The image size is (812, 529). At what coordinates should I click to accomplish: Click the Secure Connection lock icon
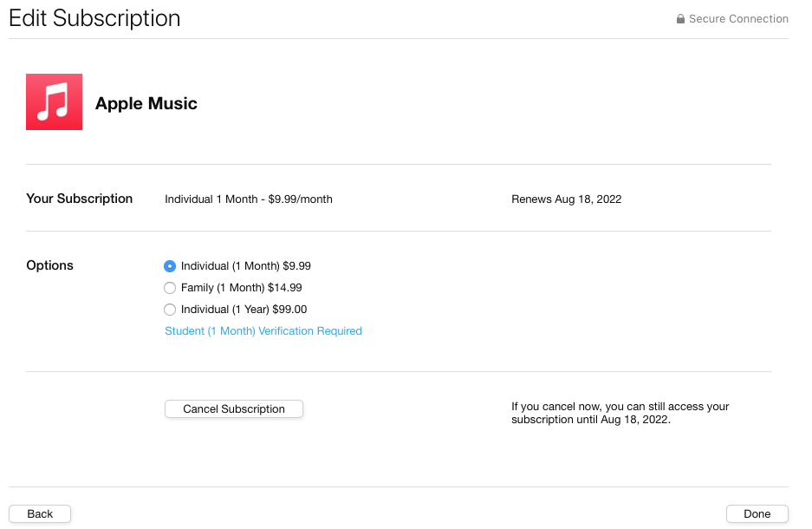click(681, 19)
